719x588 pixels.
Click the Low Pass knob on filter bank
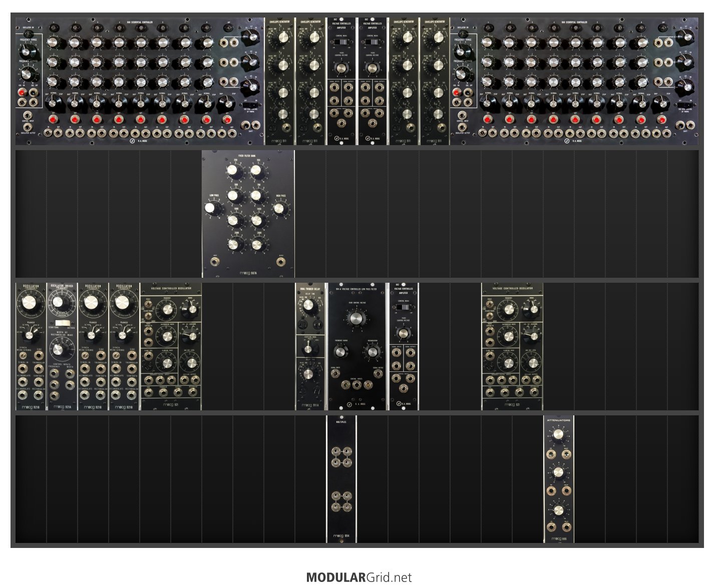213,208
